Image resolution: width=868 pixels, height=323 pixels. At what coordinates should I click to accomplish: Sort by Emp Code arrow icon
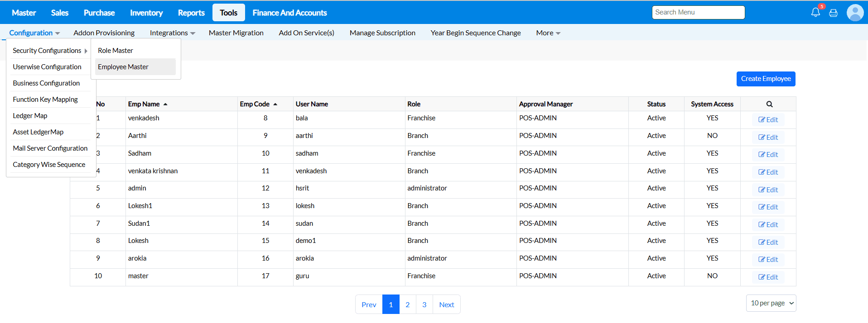(x=275, y=104)
